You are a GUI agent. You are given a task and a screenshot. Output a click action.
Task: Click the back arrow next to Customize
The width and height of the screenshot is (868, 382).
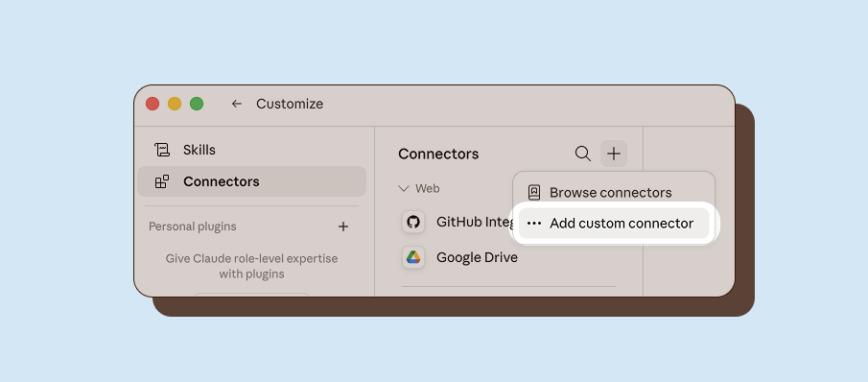pyautogui.click(x=236, y=104)
